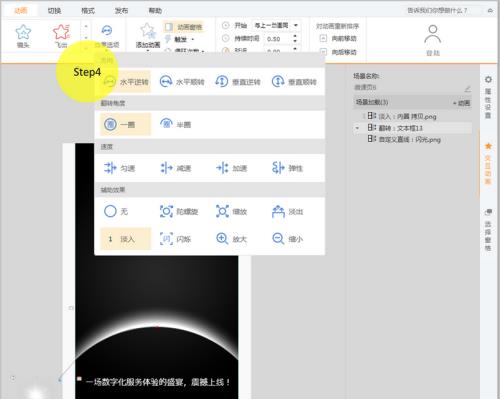Open the 触发 trigger dropdown

pyautogui.click(x=180, y=39)
